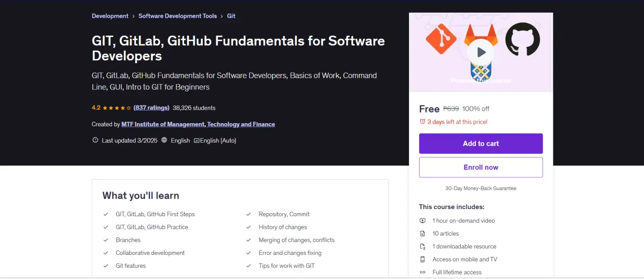Click checkmark beside Merging of changes, conflicts
Screen dimensions: 644x279
tap(249, 240)
